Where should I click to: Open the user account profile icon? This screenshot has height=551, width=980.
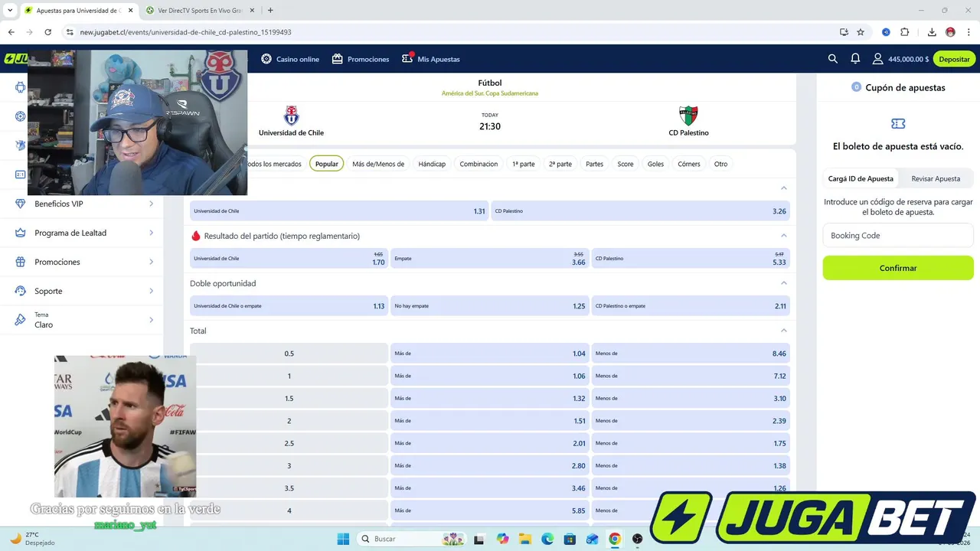[x=878, y=59]
